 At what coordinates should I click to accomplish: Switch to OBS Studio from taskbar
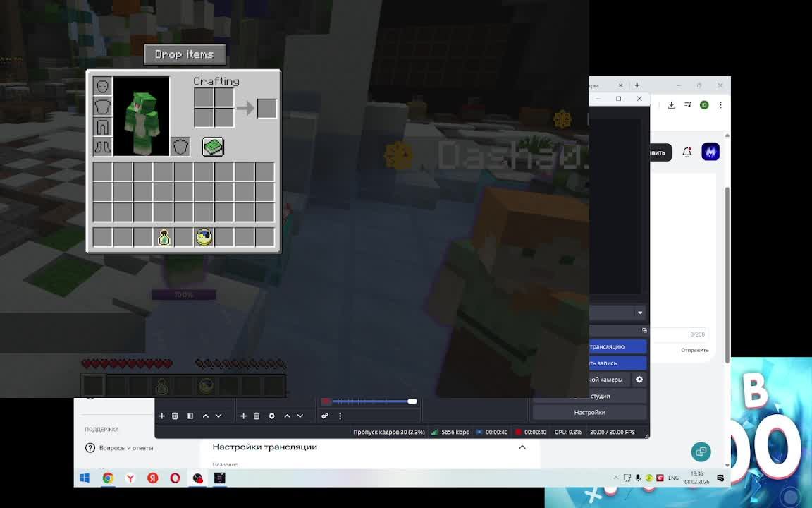coord(197,478)
